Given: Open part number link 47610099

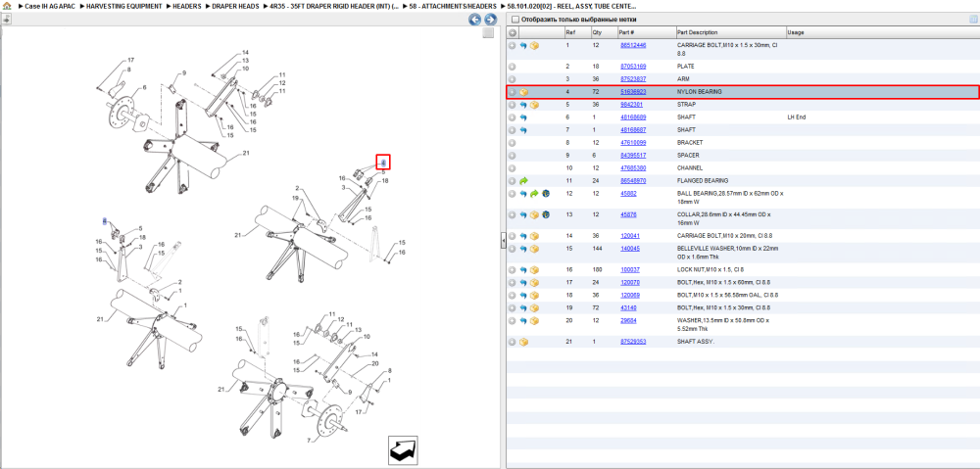Looking at the screenshot, I should pyautogui.click(x=632, y=143).
